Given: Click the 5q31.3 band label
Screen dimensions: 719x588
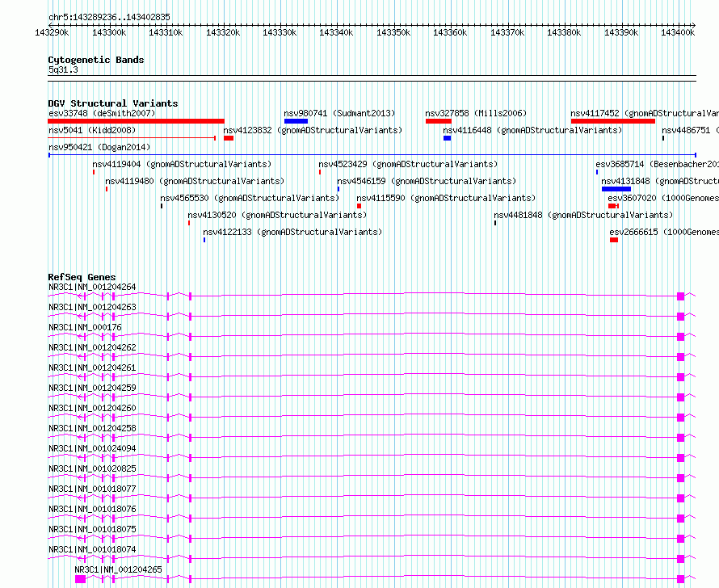Looking at the screenshot, I should (63, 69).
